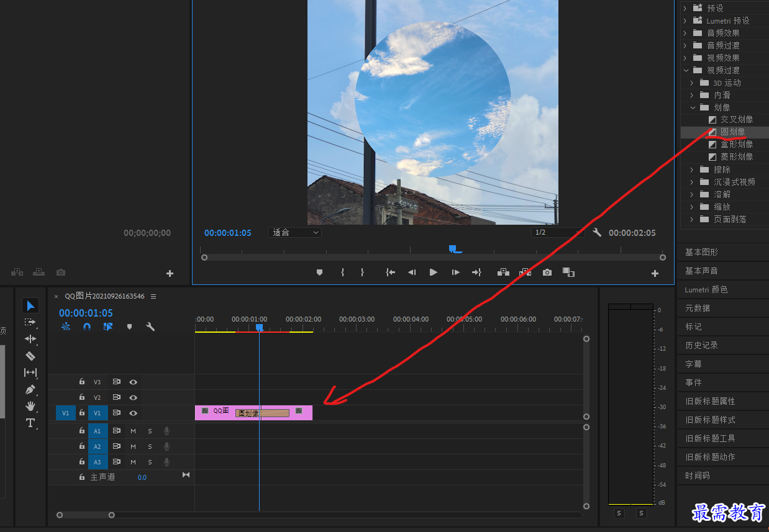The height and width of the screenshot is (532, 769).
Task: Collapse the 视频过渡 folder
Action: [686, 70]
